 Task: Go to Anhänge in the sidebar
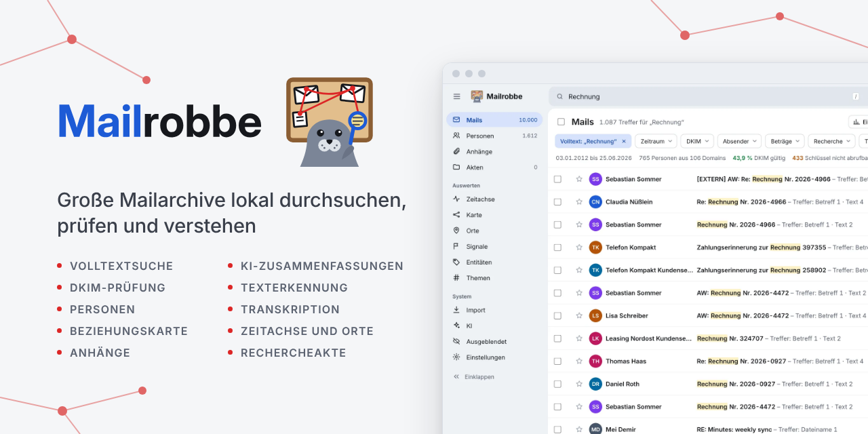[494, 151]
